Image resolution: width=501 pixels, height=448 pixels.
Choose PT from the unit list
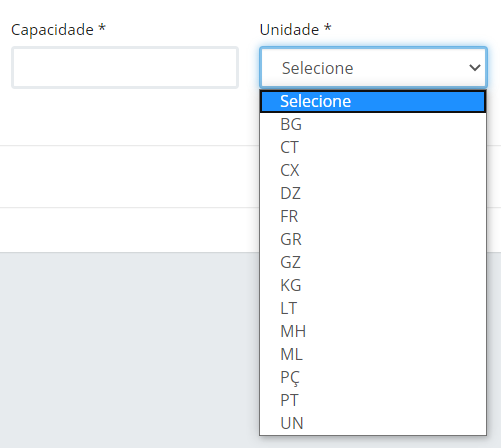373,400
